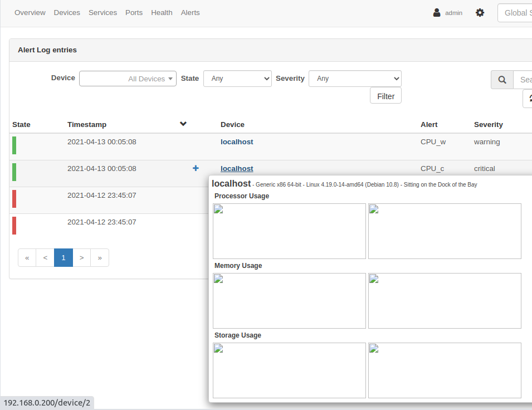Open the Severity filter dropdown

[355, 79]
